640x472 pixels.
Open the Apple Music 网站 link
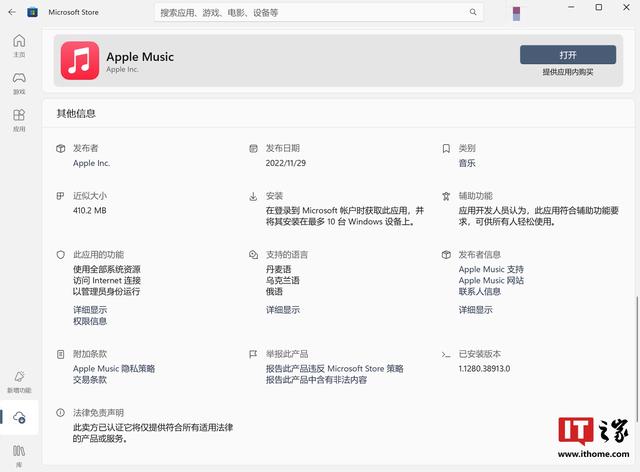click(491, 281)
